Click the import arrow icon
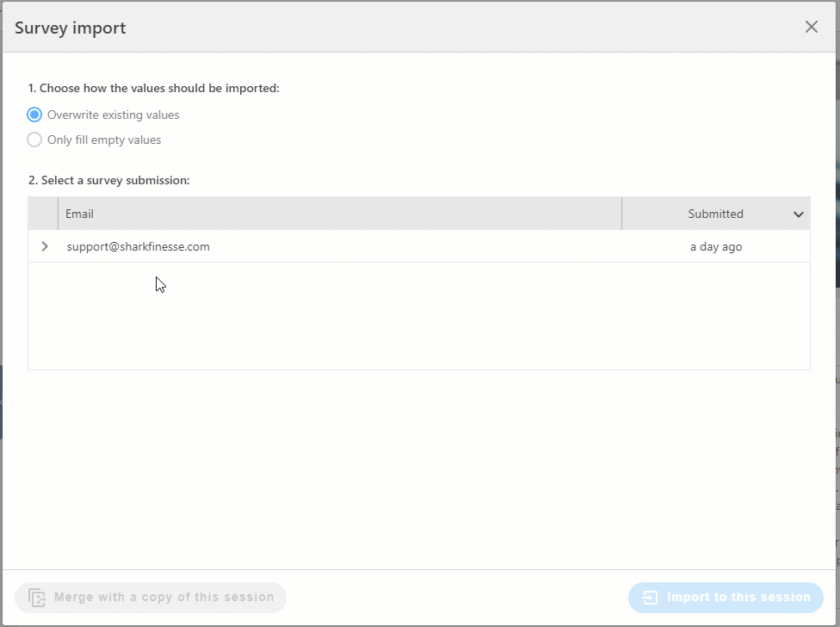The image size is (840, 627). tap(650, 597)
